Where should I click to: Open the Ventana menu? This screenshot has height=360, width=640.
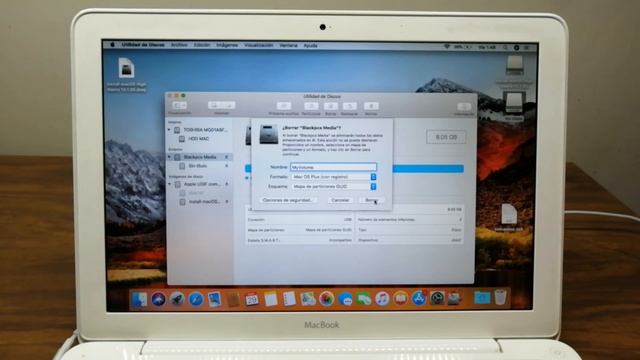[288, 45]
